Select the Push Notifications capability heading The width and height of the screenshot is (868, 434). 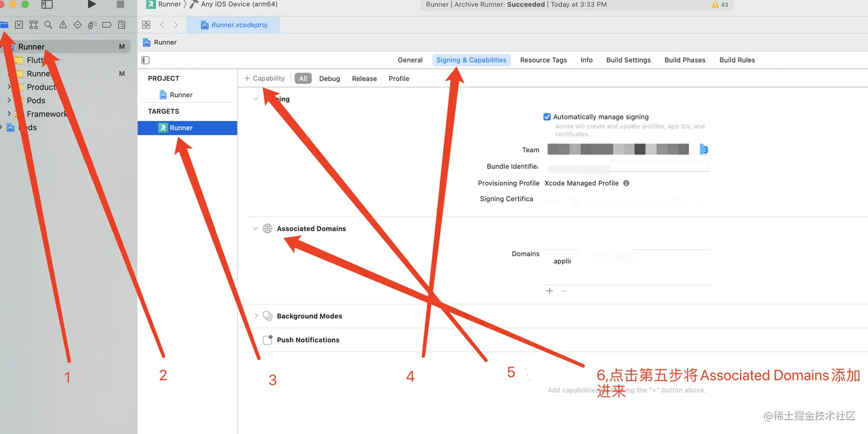pyautogui.click(x=308, y=340)
